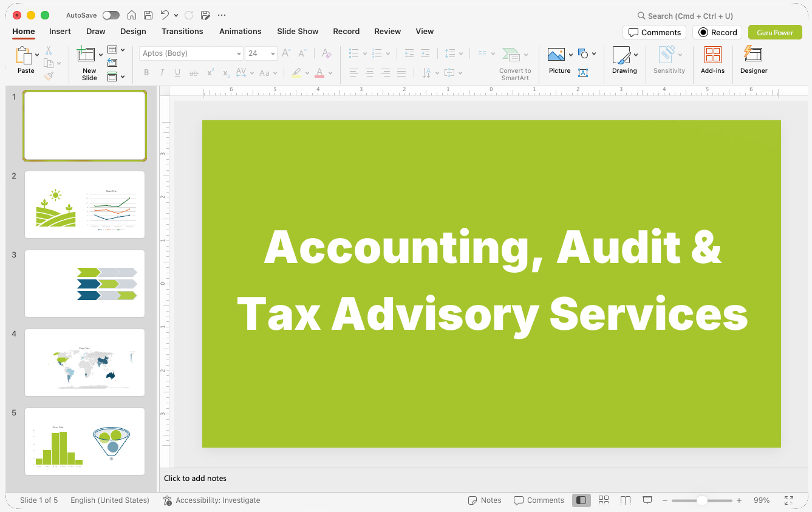Image resolution: width=812 pixels, height=512 pixels.
Task: Insert a text box
Action: [583, 73]
